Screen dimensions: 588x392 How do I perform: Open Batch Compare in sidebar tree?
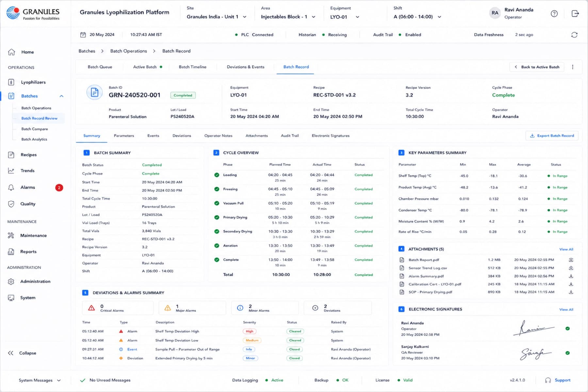pyautogui.click(x=34, y=129)
